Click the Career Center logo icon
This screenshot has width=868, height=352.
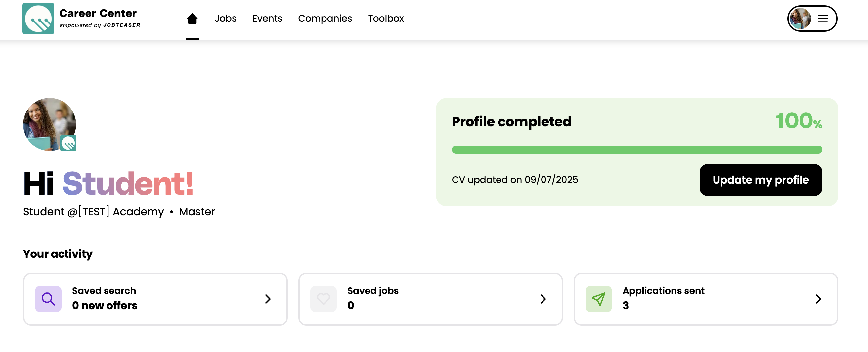pos(38,19)
